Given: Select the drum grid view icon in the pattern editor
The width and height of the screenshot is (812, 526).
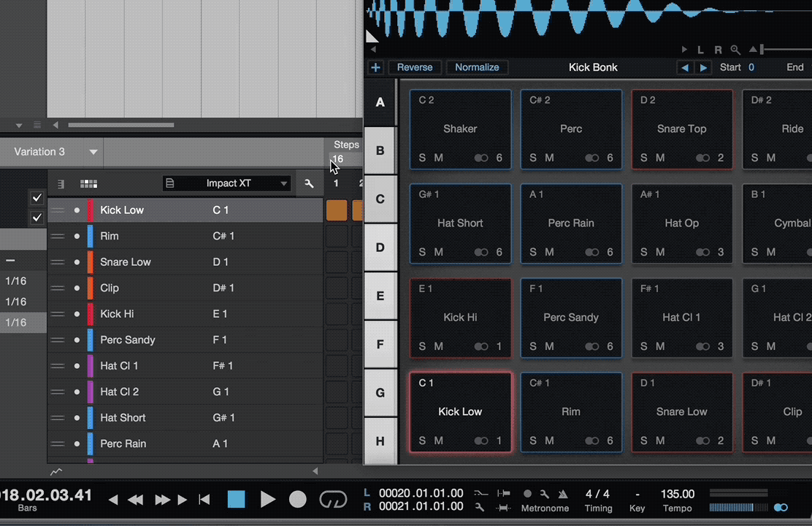Looking at the screenshot, I should pyautogui.click(x=88, y=183).
